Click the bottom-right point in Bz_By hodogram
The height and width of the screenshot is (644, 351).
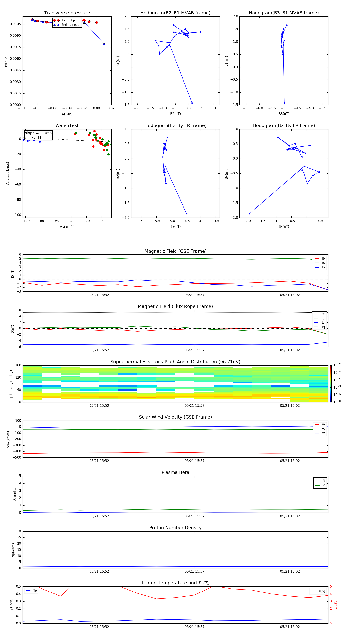(187, 214)
